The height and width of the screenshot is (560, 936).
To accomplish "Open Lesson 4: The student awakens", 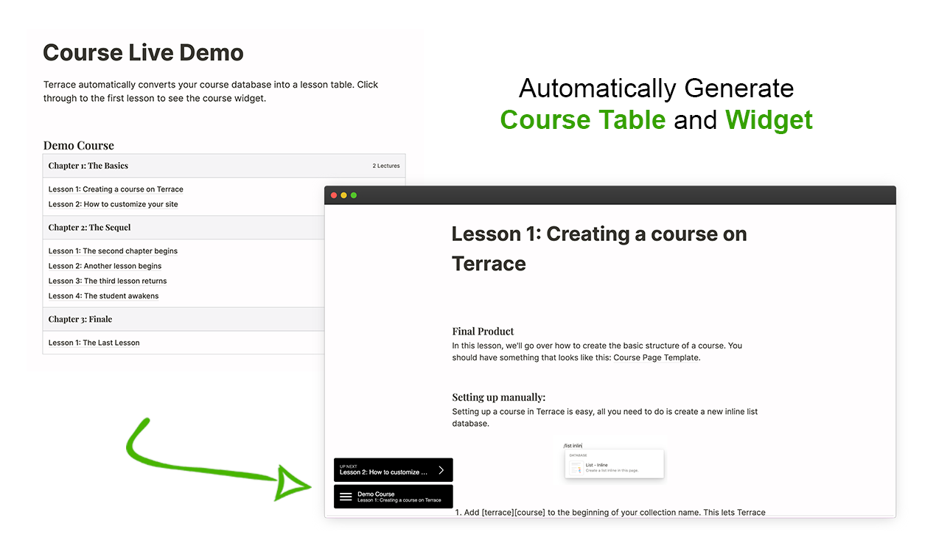I will point(104,295).
